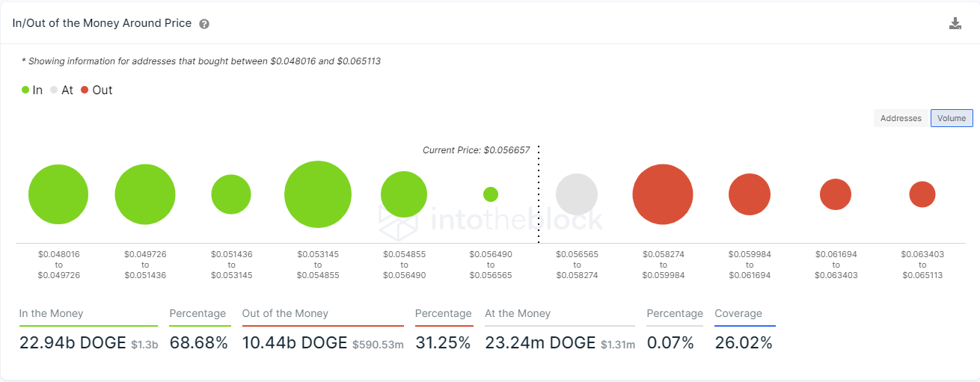This screenshot has width=980, height=382.
Task: Click the red bubble $0.059984 to $0.061694
Action: 750,194
